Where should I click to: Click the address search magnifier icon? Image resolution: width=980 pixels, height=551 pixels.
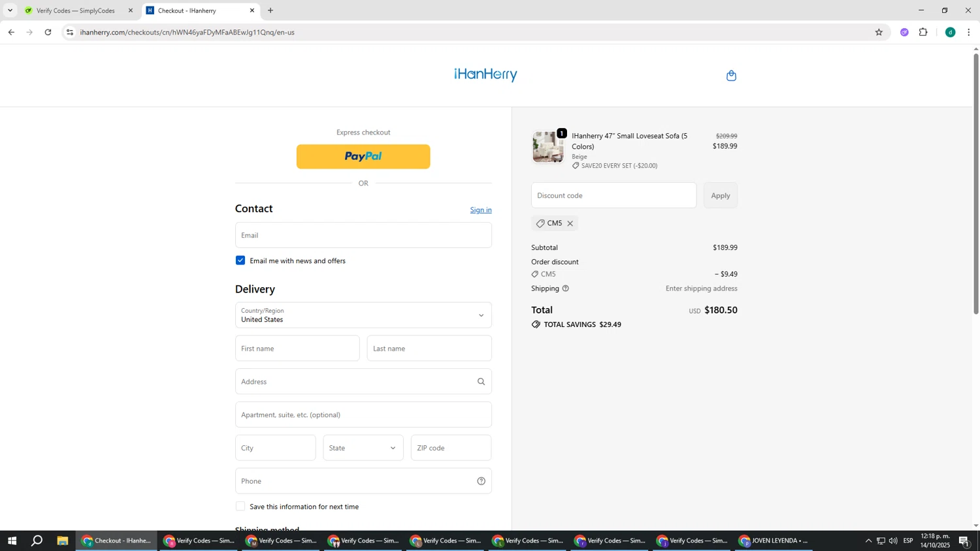[x=481, y=382]
